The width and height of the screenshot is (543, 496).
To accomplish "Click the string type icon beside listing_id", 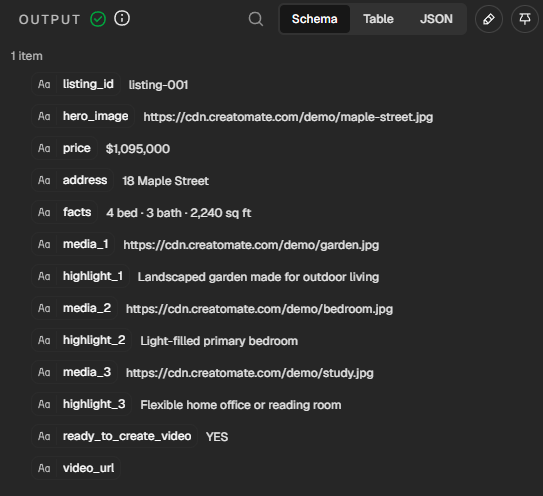I will (44, 84).
